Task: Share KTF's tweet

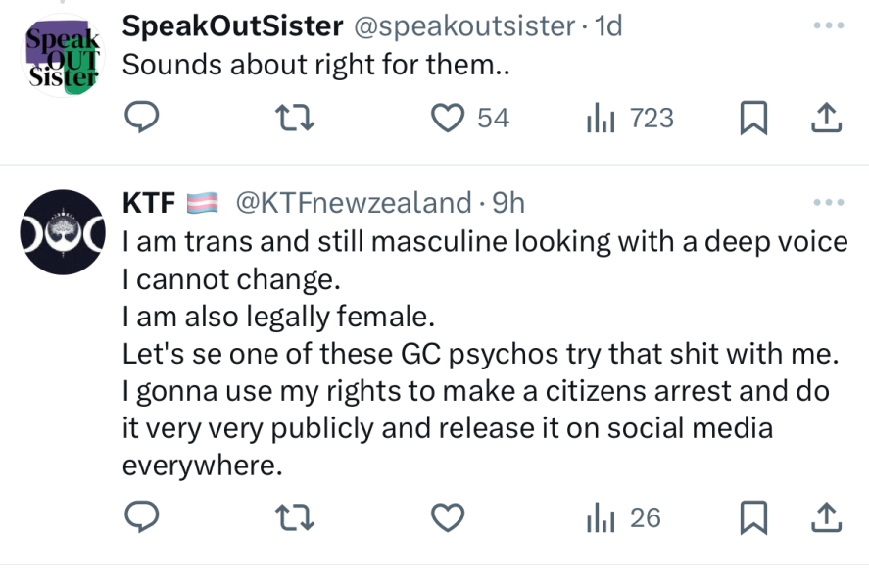Action: coord(827,517)
